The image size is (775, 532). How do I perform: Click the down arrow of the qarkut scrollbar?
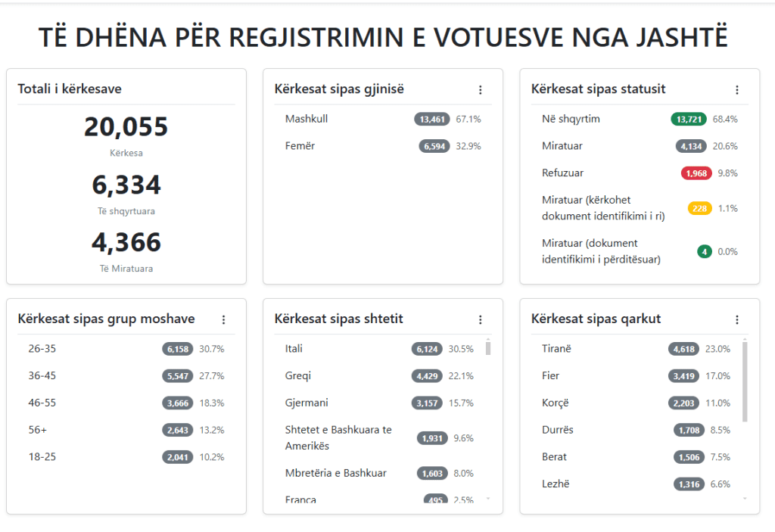745,499
